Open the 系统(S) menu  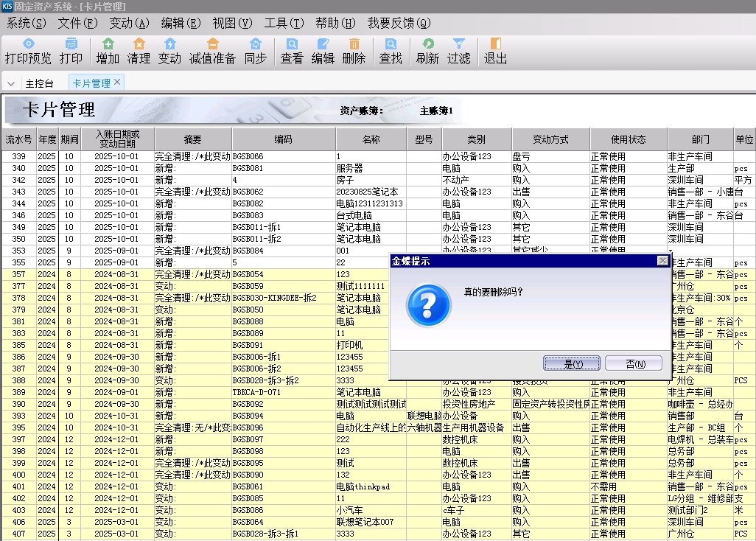[26, 23]
